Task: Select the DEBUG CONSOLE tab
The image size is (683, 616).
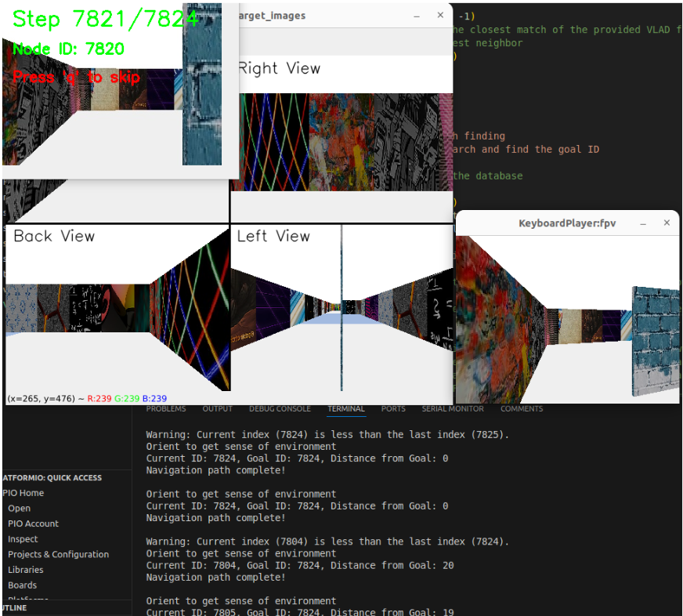Action: pos(280,408)
